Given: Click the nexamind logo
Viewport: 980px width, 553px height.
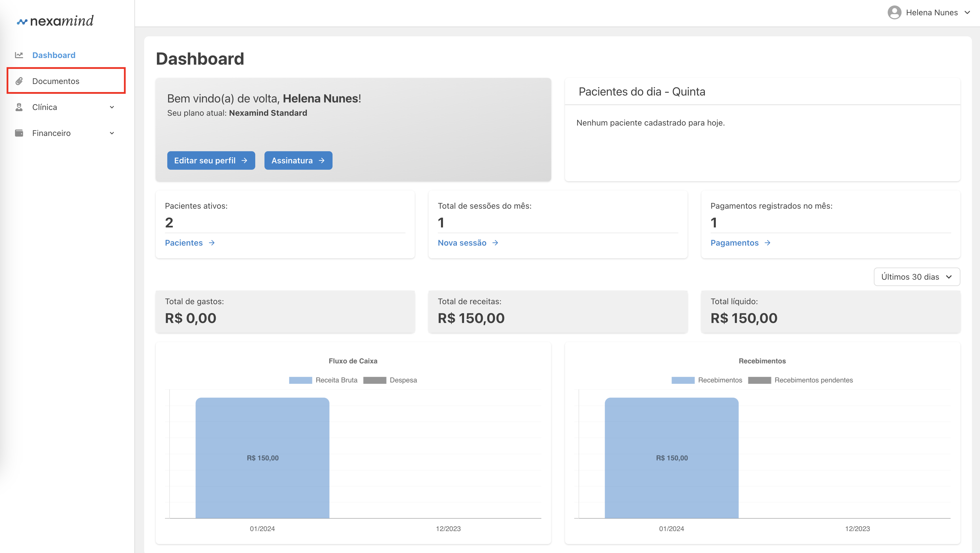Looking at the screenshot, I should (x=55, y=20).
